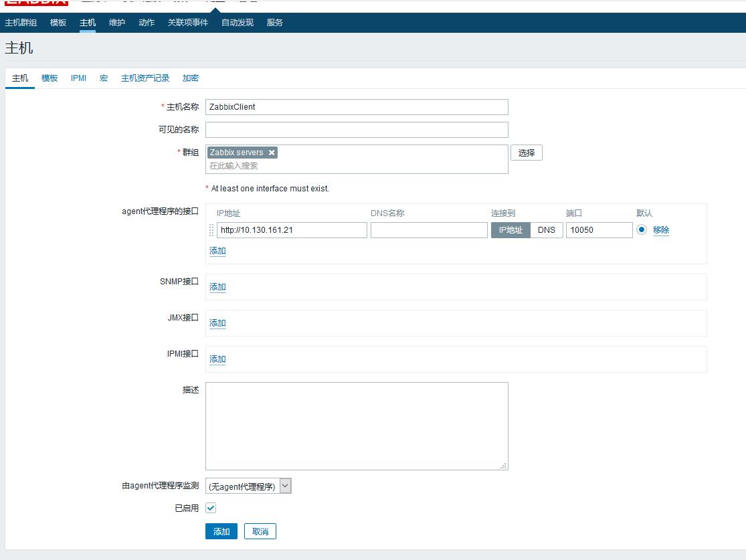Open 服务 menu item
Image resolution: width=746 pixels, height=560 pixels.
(x=274, y=22)
